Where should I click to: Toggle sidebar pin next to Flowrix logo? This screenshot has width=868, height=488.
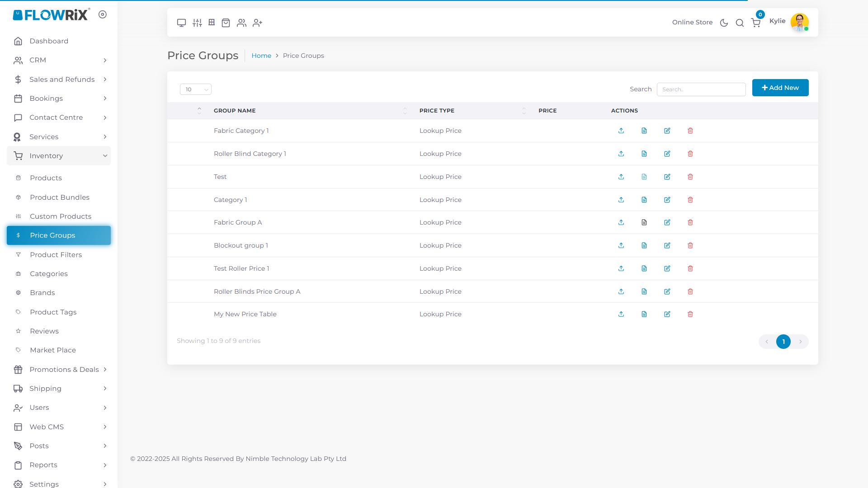pos(103,14)
